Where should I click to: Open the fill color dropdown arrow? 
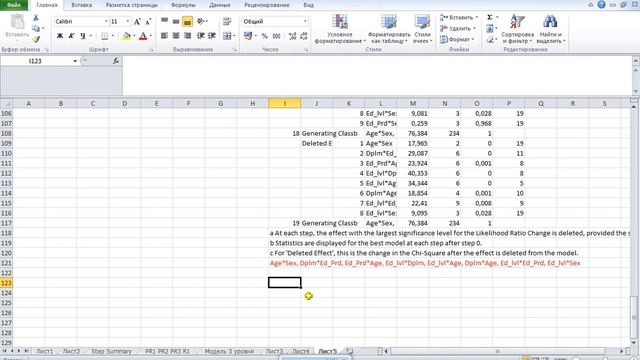point(134,36)
